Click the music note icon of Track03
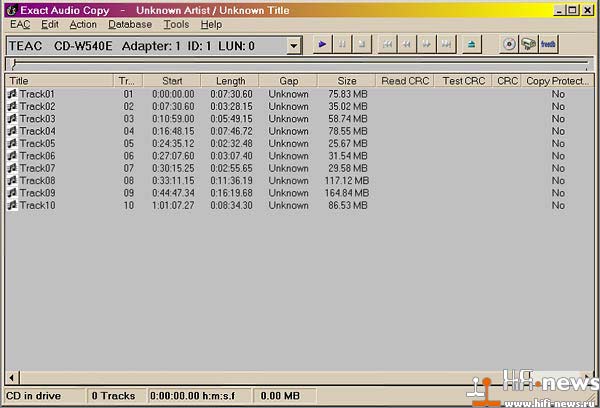This screenshot has height=408, width=600. (x=13, y=119)
